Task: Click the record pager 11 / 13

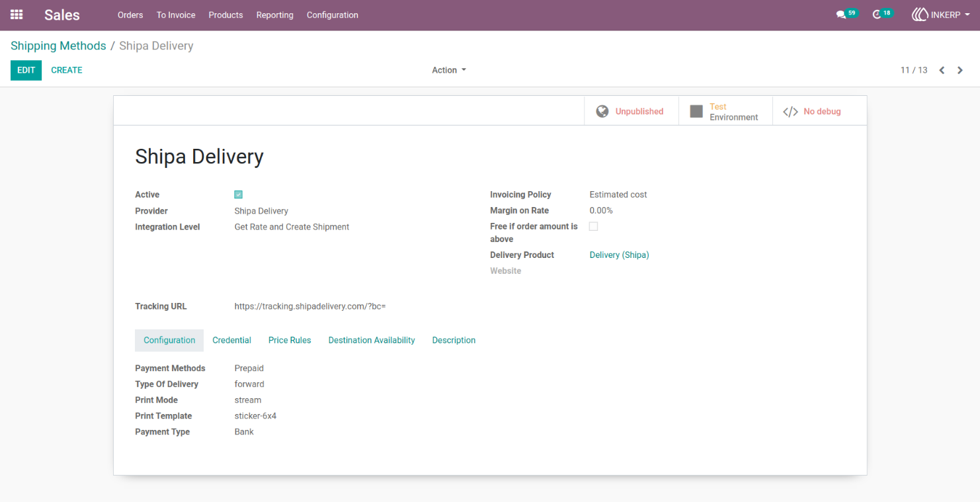Action: click(914, 70)
